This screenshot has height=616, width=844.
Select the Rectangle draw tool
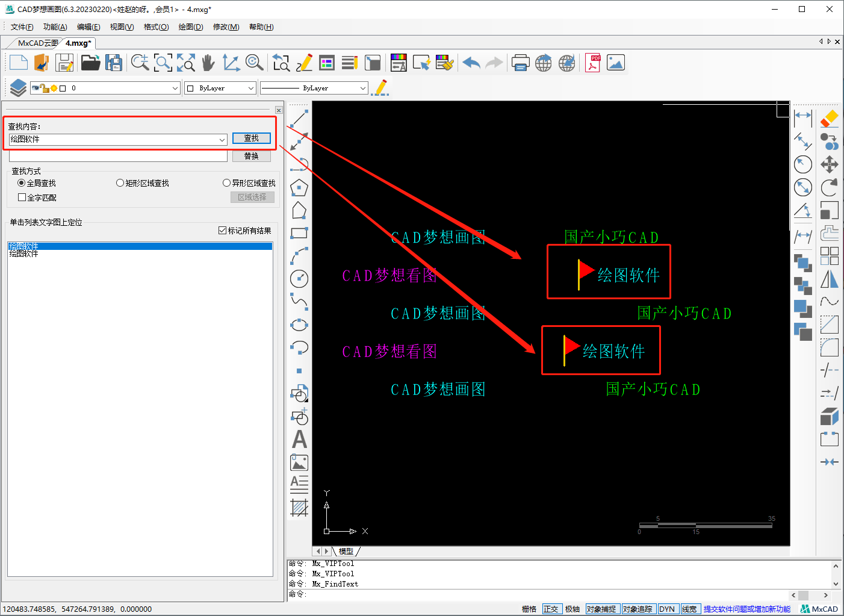pyautogui.click(x=299, y=233)
